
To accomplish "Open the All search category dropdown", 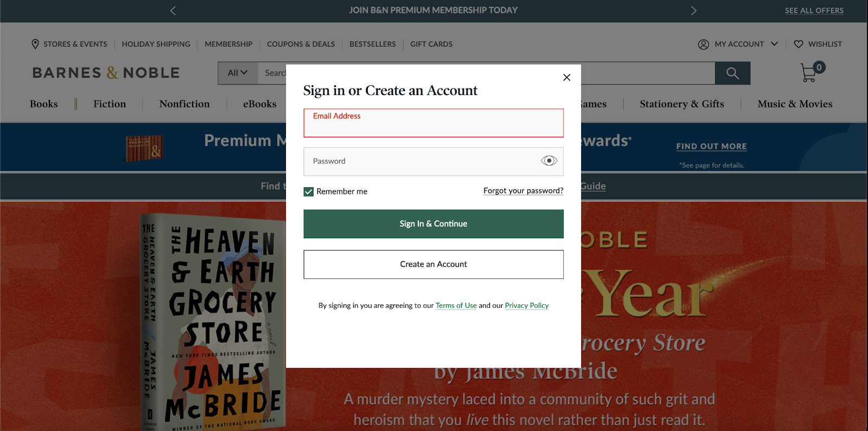I will coord(238,73).
